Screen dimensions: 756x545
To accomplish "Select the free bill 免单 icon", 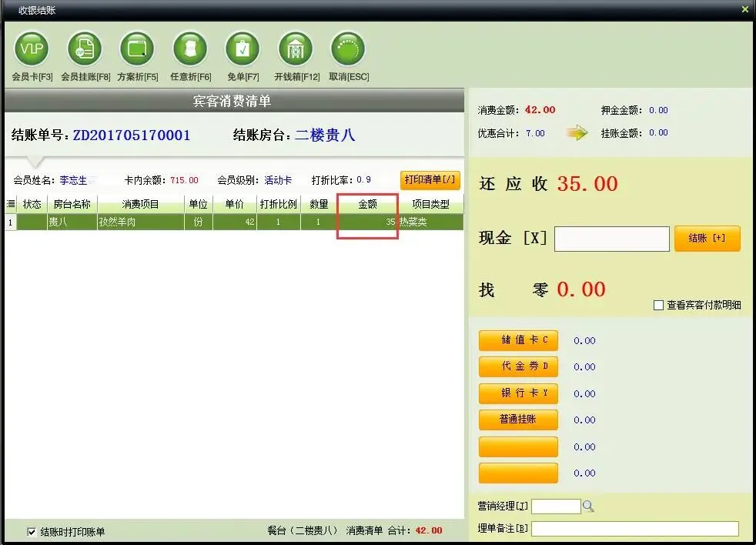I will [243, 48].
